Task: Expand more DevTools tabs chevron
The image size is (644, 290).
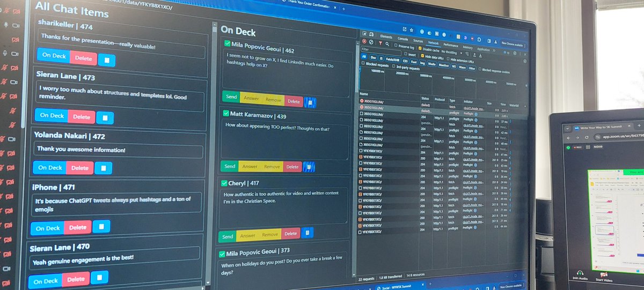Action: point(494,50)
